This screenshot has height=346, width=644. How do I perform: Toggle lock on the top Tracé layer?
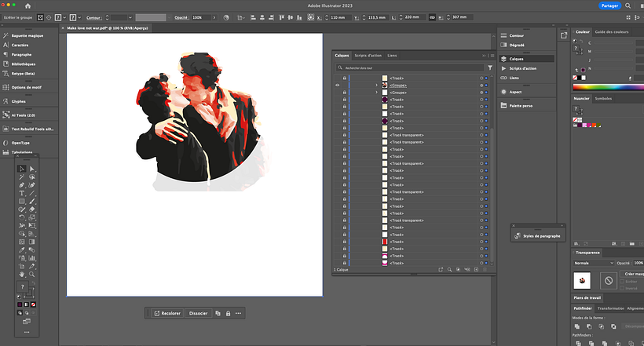coord(344,78)
